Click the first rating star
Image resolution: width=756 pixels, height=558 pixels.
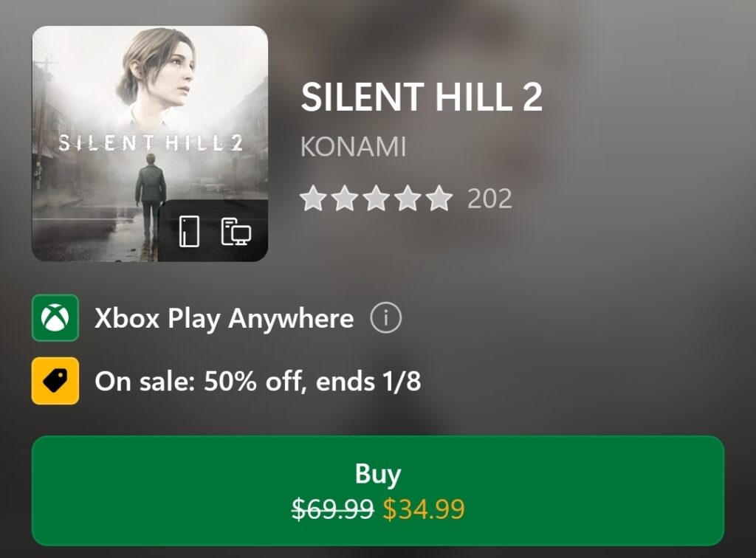[314, 199]
